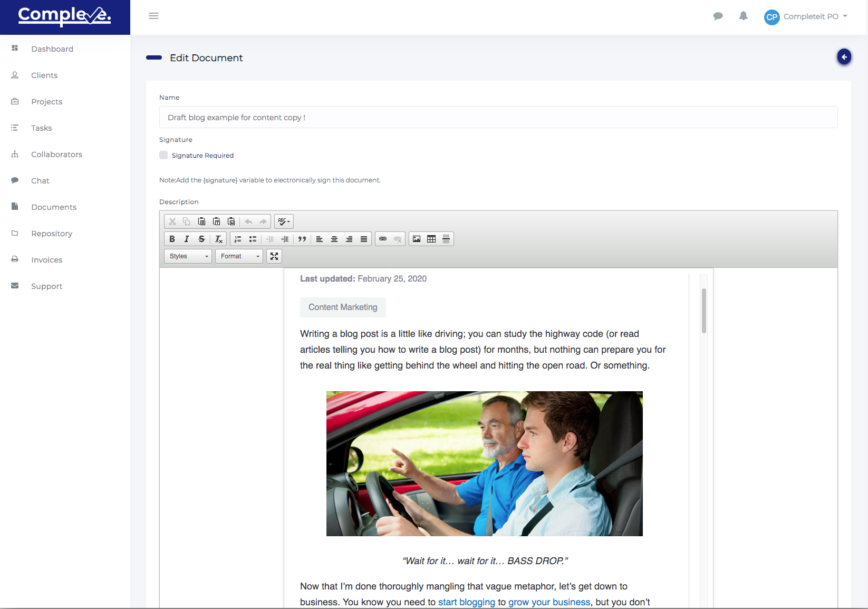This screenshot has height=609, width=868.
Task: Click the Paste clipboard icon
Action: click(201, 221)
